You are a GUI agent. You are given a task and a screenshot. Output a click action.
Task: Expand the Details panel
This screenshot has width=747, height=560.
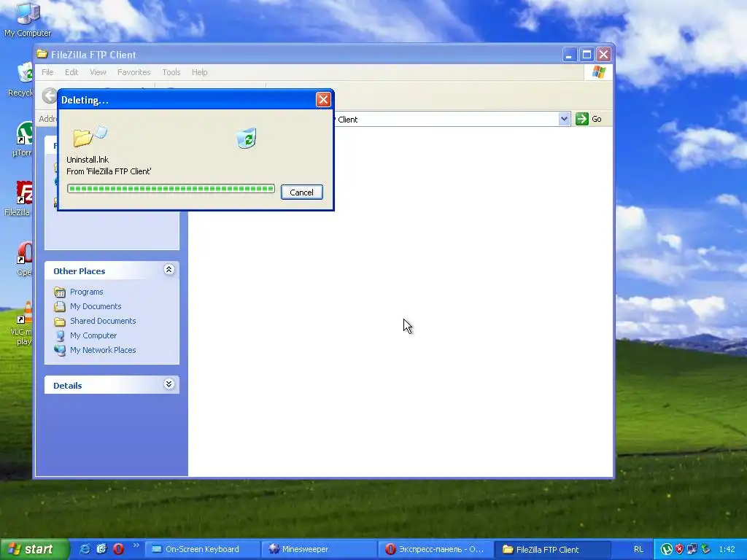pos(169,384)
